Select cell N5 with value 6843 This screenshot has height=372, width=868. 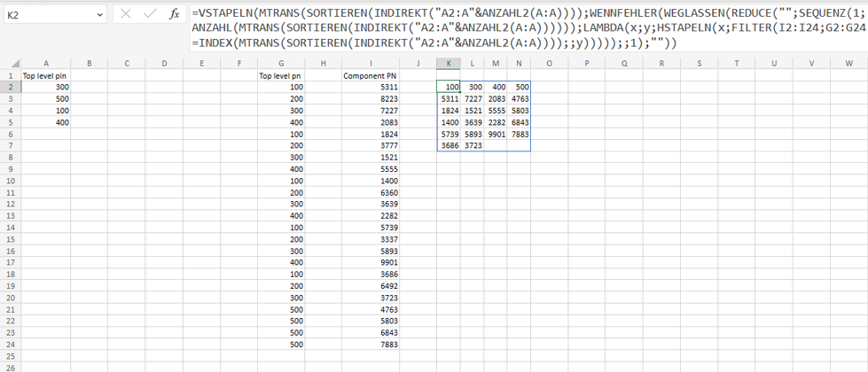pos(520,122)
